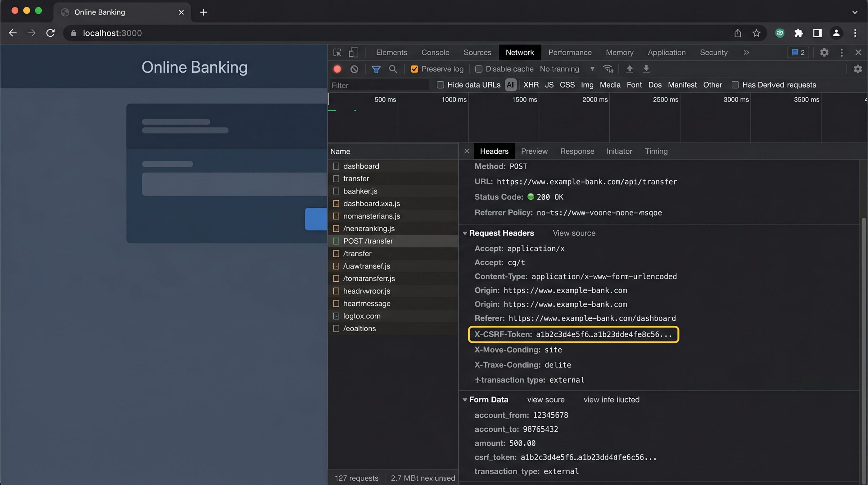
Task: Select the POST /transfer request
Action: [393, 241]
